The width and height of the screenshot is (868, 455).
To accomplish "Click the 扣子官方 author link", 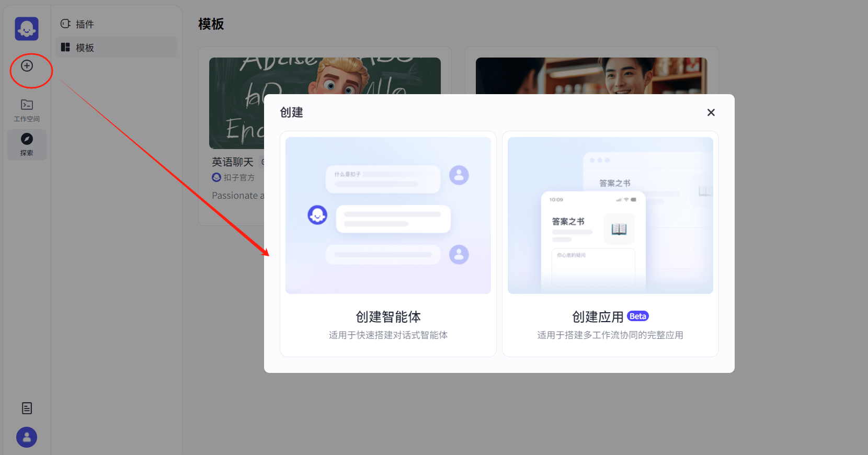I will click(238, 178).
